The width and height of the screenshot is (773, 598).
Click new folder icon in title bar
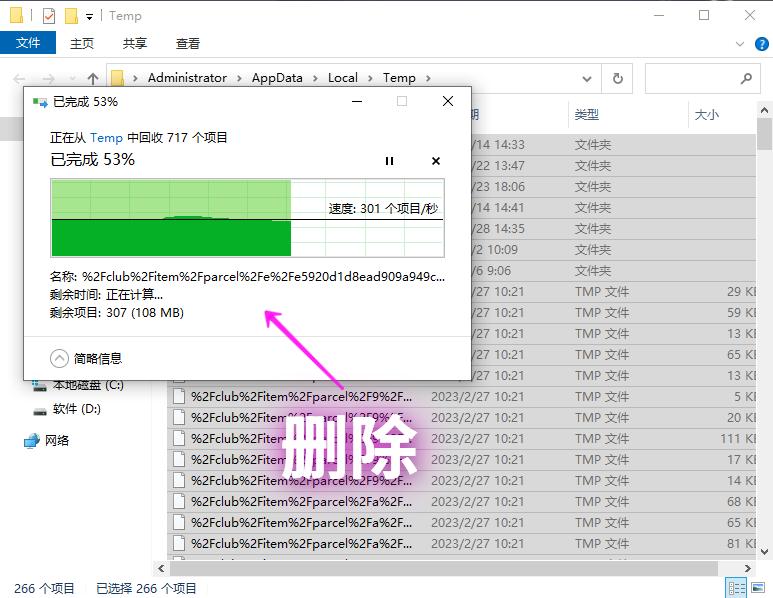tap(71, 16)
